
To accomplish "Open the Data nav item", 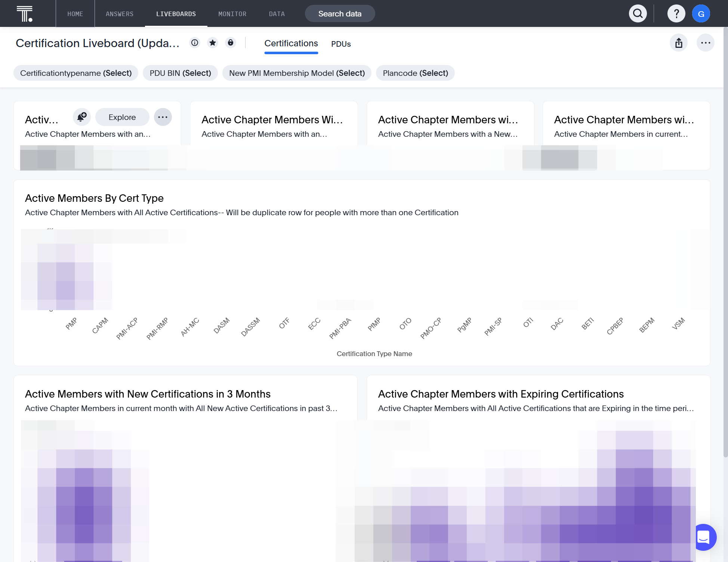I will (x=277, y=14).
